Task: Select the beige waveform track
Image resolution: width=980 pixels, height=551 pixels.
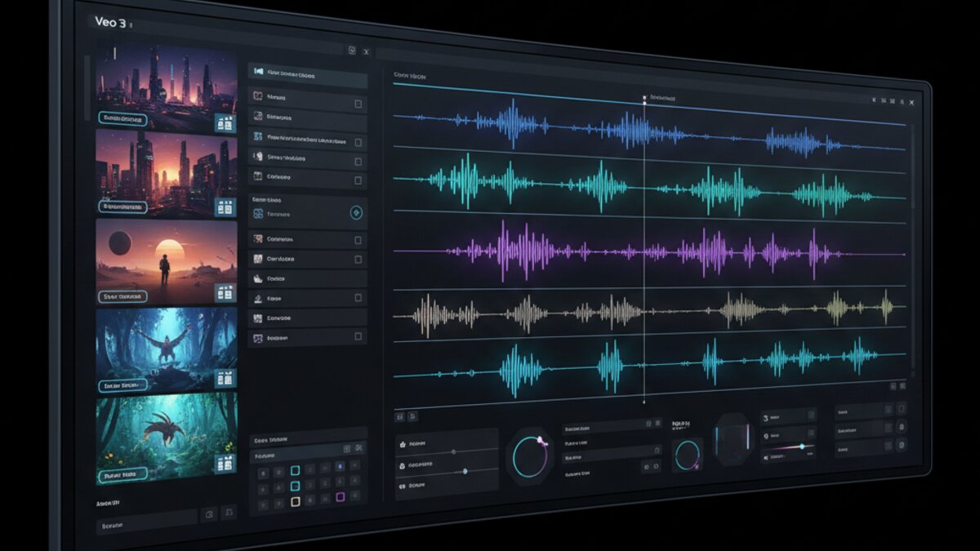Action: [x=649, y=312]
